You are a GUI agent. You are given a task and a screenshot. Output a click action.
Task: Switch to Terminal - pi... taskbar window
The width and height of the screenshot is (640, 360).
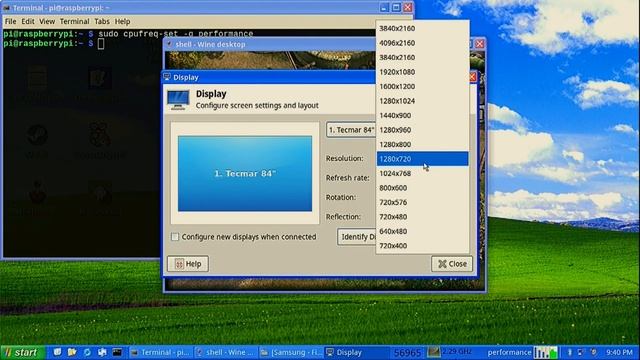(160, 352)
